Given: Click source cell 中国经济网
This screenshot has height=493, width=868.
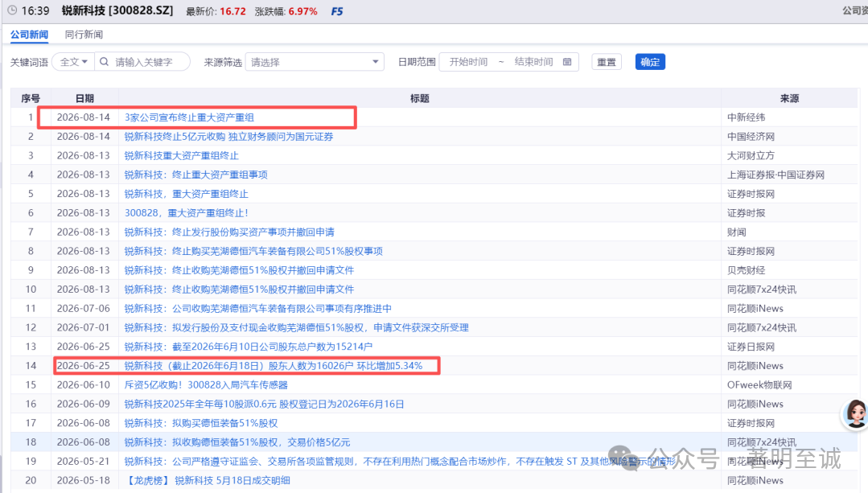Looking at the screenshot, I should [751, 137].
